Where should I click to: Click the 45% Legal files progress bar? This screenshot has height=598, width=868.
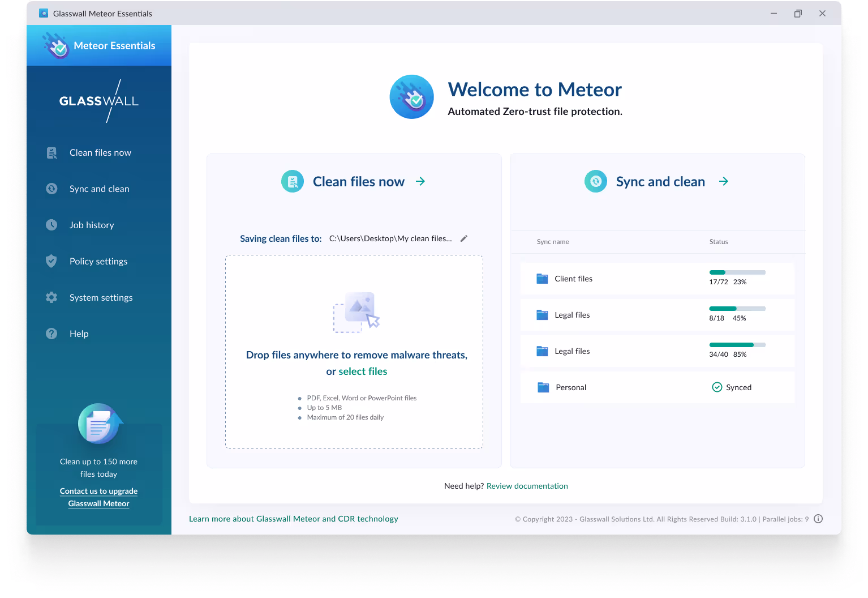[737, 309]
